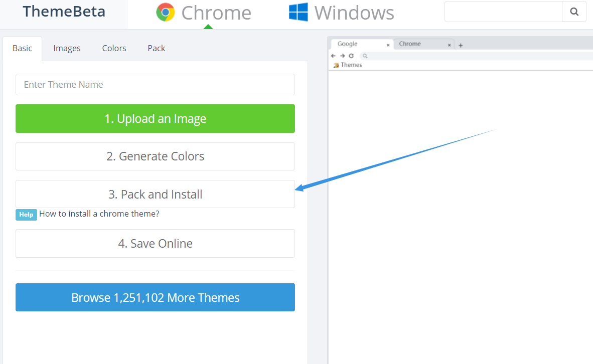Click the reload icon in preview browser

[351, 56]
